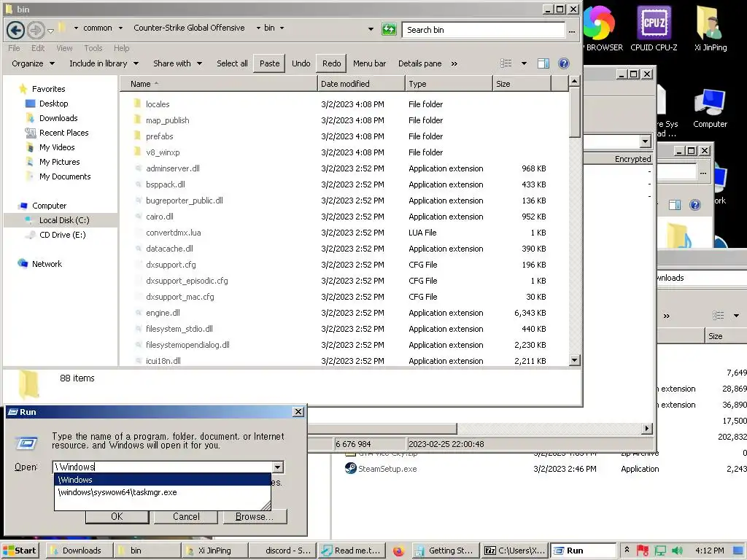Select Local Disk (C:) in navigation pane

[x=64, y=220]
